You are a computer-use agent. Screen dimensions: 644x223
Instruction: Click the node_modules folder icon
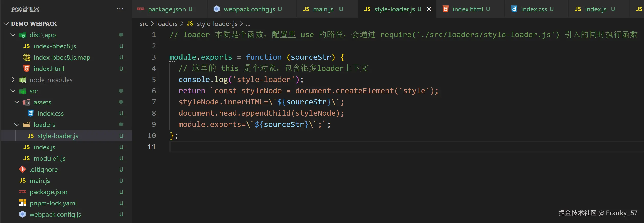coord(23,80)
